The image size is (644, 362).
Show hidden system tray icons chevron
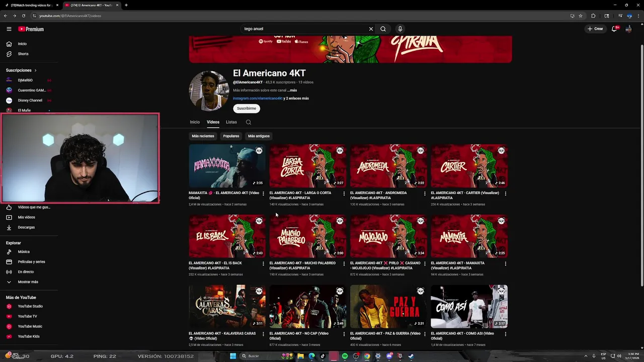pos(585,356)
